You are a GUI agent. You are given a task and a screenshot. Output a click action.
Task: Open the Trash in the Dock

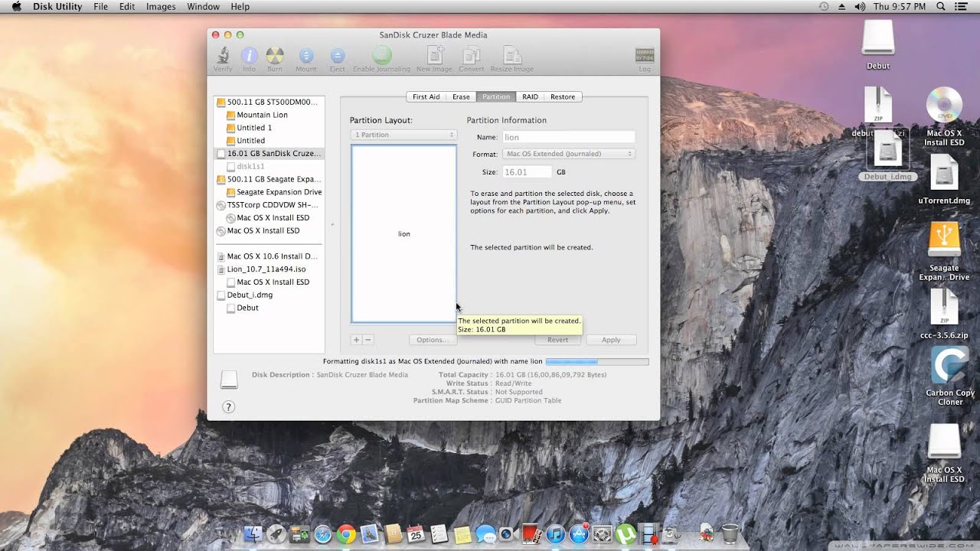[x=730, y=533]
